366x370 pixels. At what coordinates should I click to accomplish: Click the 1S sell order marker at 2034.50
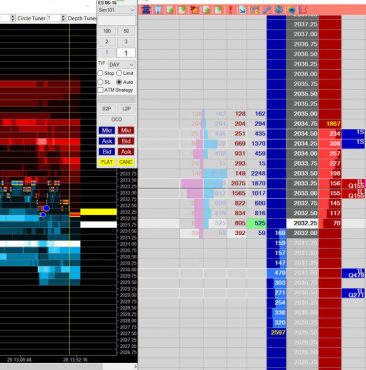354,133
